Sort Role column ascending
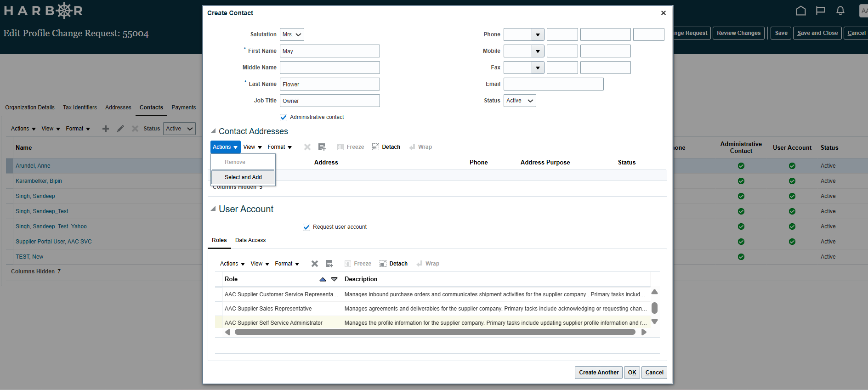 [323, 279]
